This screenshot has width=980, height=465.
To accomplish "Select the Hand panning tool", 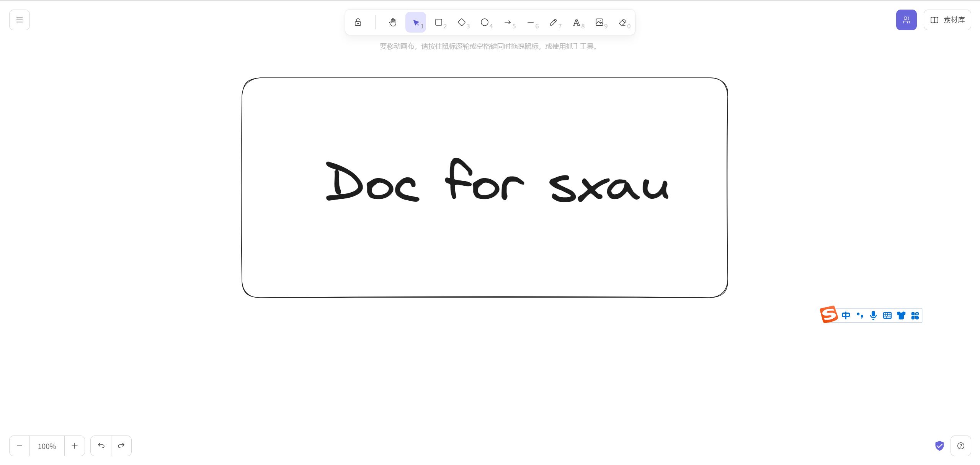I will click(393, 22).
